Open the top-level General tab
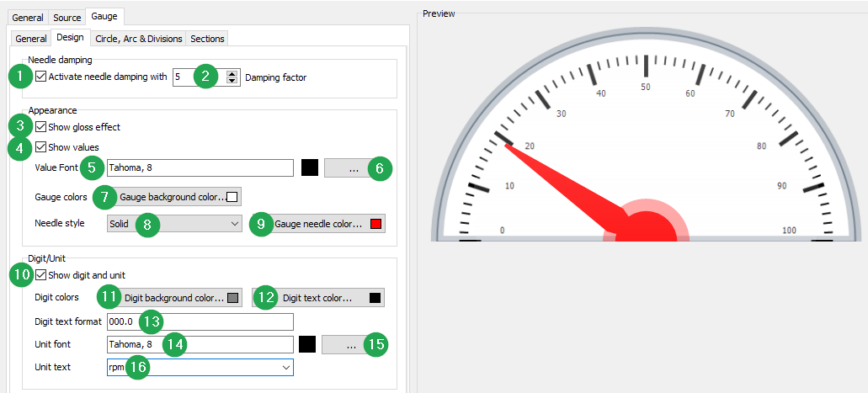This screenshot has height=393, width=868. coord(28,18)
